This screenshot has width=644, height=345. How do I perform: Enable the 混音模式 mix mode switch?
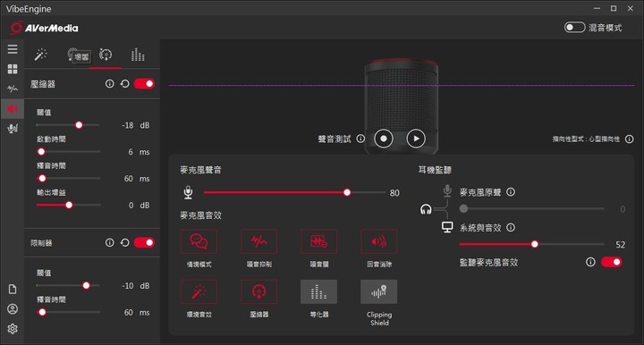574,28
